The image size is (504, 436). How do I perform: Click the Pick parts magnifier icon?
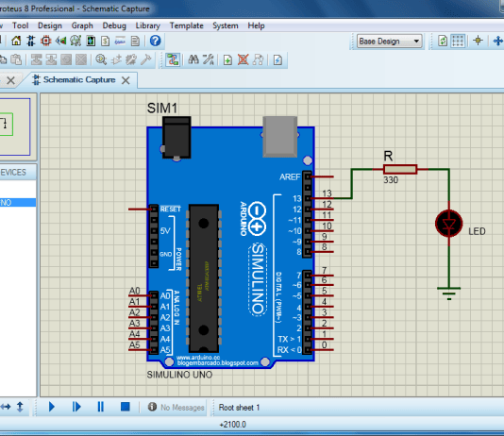point(101,59)
